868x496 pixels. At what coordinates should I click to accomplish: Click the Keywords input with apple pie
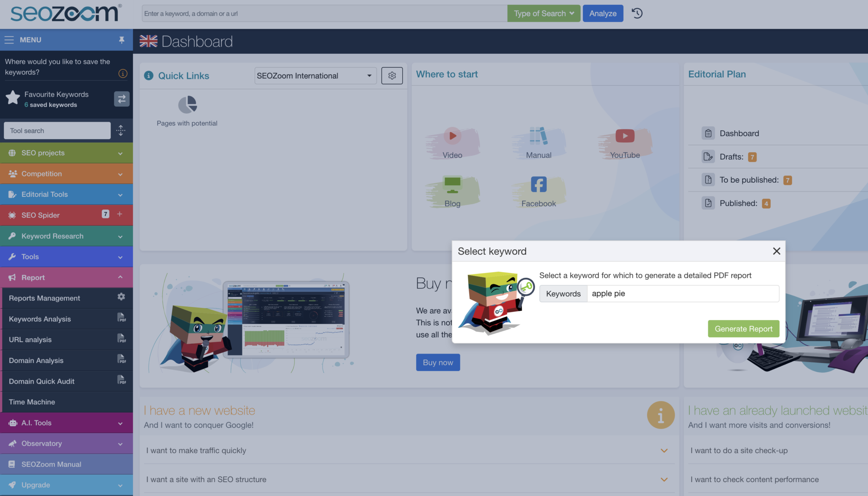click(683, 294)
